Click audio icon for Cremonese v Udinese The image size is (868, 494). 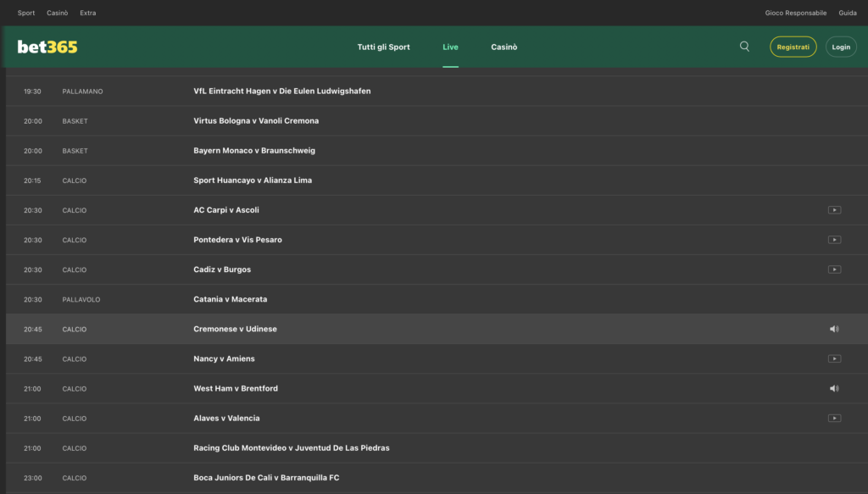tap(834, 329)
